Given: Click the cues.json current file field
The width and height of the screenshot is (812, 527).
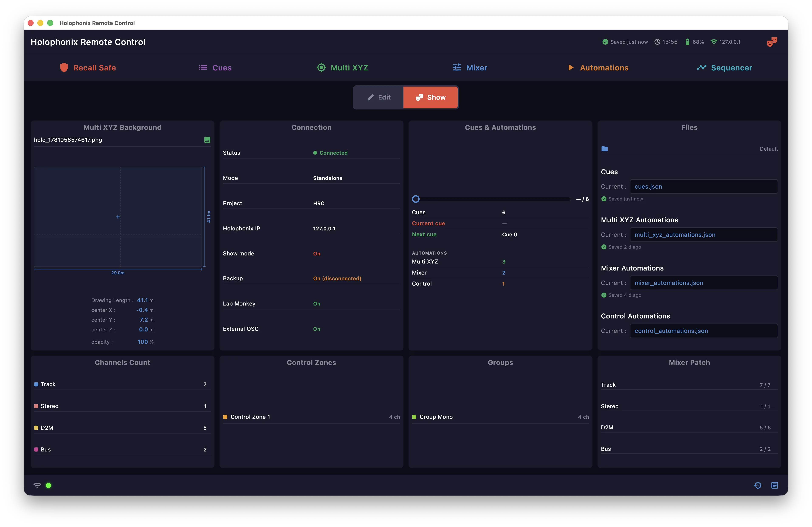Looking at the screenshot, I should (703, 186).
